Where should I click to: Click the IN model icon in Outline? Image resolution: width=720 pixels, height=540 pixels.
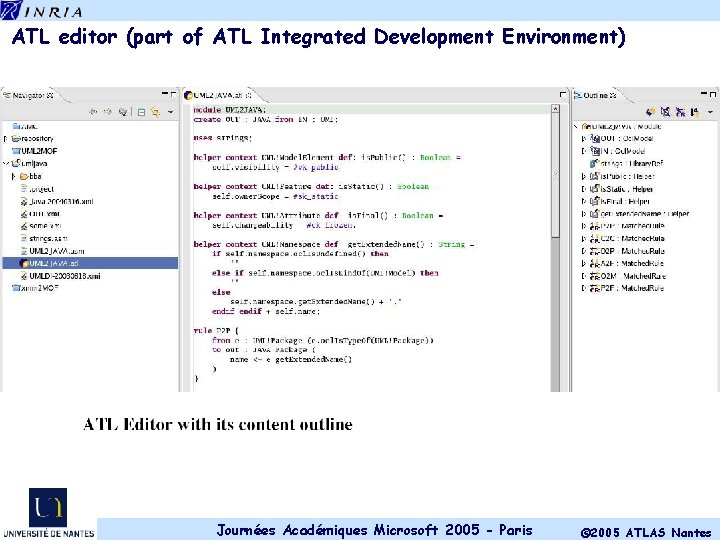pyautogui.click(x=595, y=151)
